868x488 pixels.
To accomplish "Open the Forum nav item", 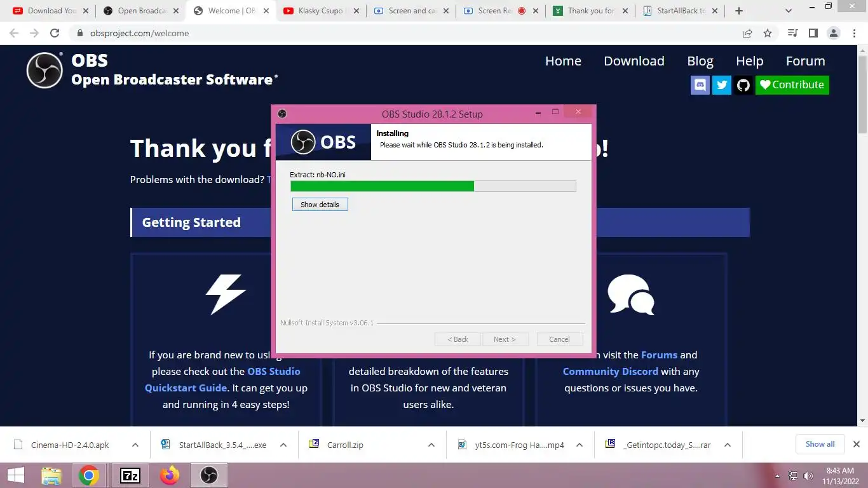I will click(x=806, y=61).
